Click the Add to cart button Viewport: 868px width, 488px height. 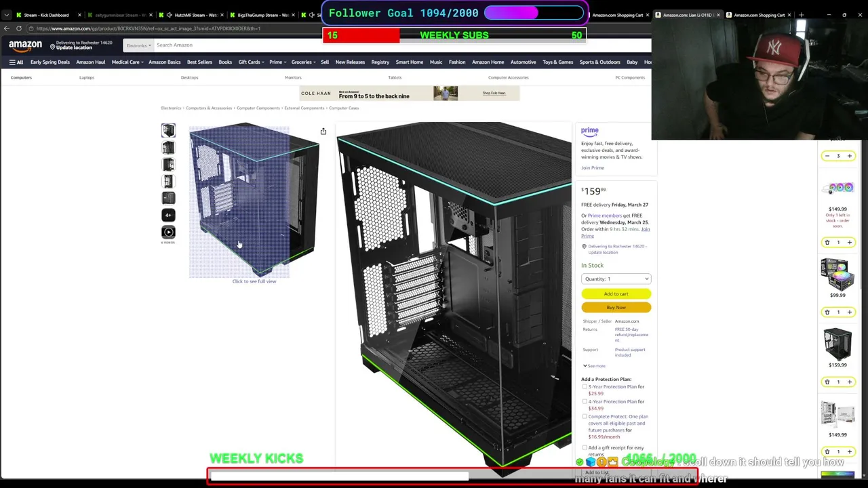616,293
